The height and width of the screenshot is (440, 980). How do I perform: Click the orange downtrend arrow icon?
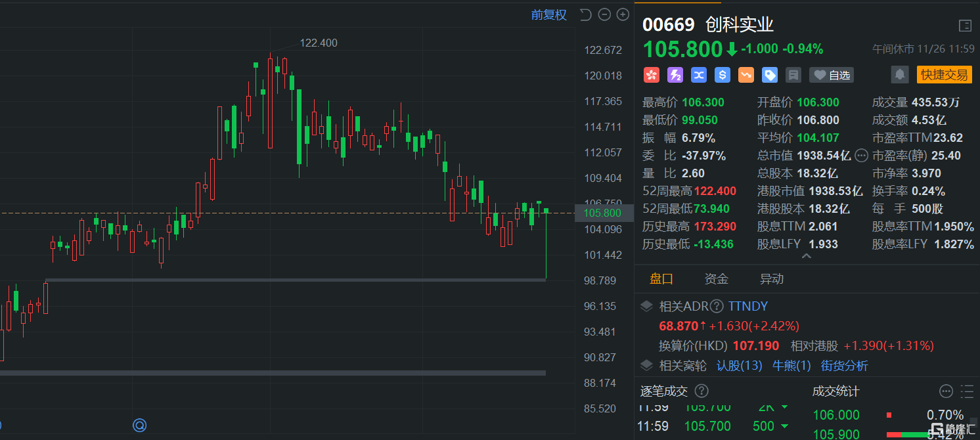click(746, 75)
